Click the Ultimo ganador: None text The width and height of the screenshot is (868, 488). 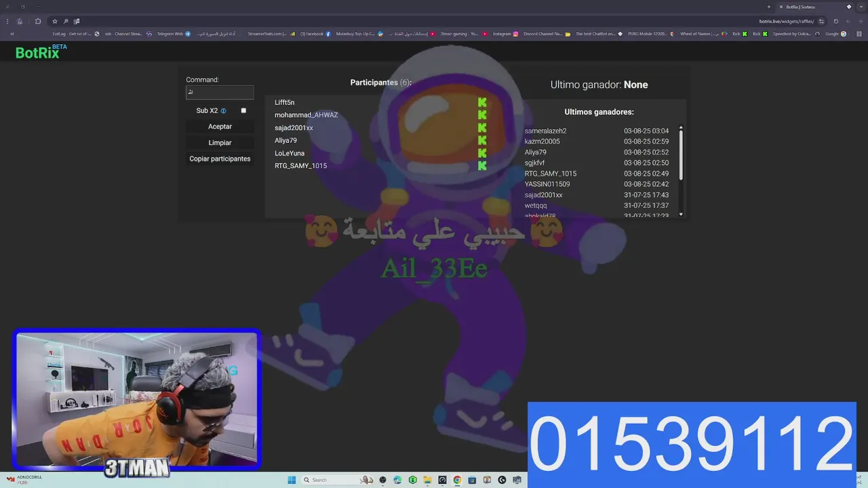(599, 85)
